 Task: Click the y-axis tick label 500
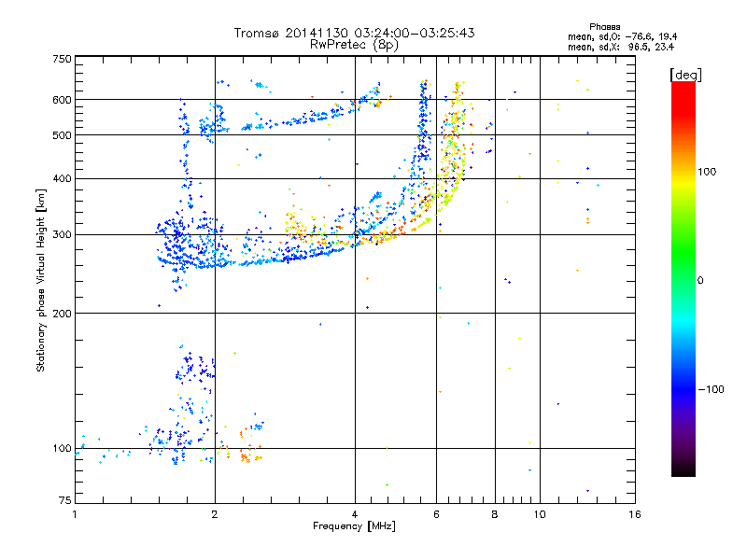62,135
